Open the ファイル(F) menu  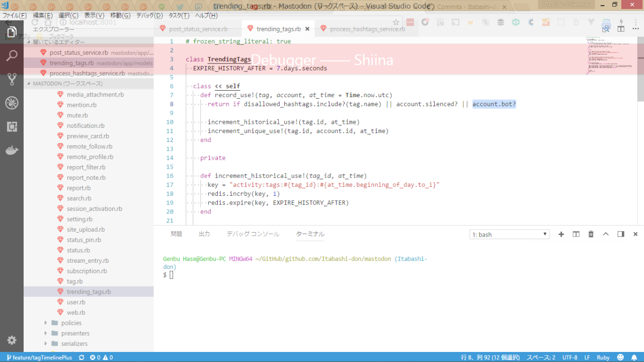[x=15, y=16]
